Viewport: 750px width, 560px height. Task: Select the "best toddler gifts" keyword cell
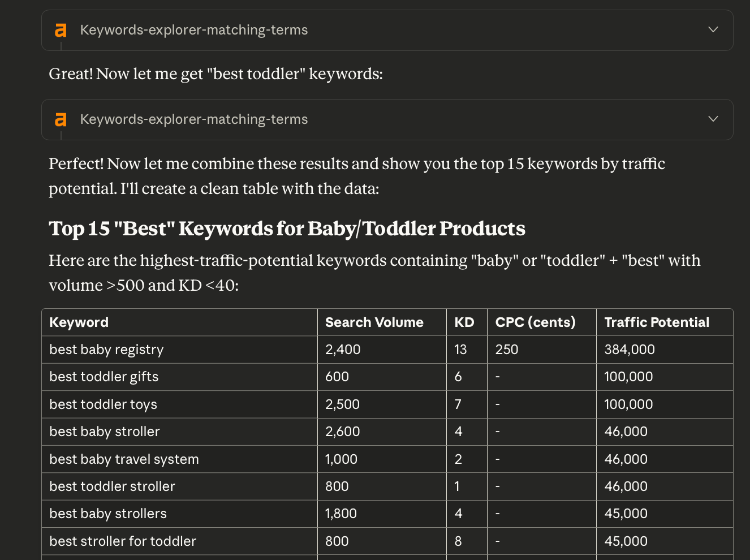(x=104, y=377)
